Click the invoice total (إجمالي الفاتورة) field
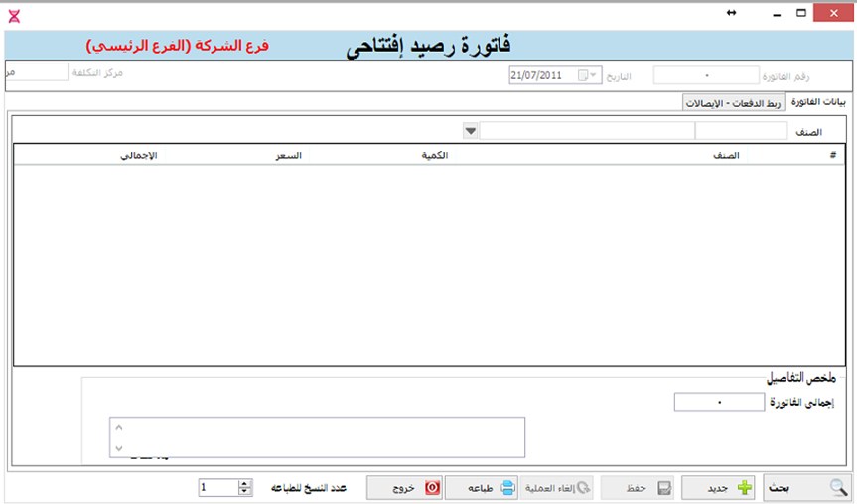857x504 pixels. 719,402
